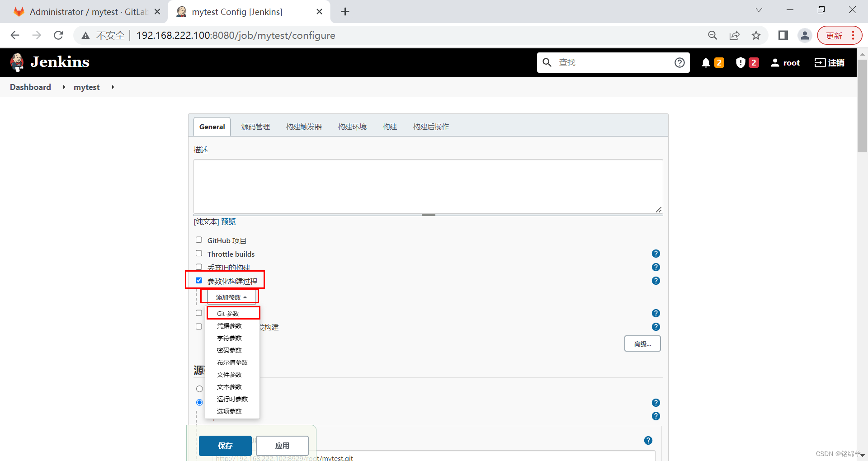Expand the Dashboard breadcrumb arrow
The image size is (868, 461).
(64, 87)
